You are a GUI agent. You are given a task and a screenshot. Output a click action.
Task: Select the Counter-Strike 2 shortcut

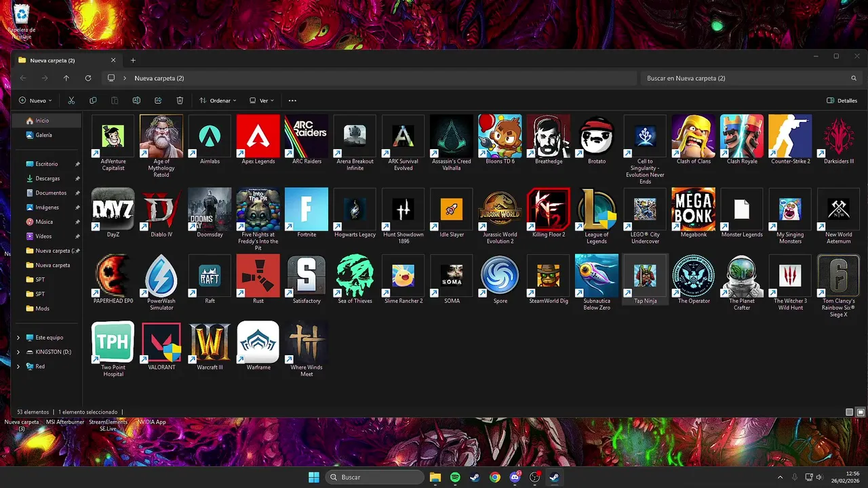[790, 136]
